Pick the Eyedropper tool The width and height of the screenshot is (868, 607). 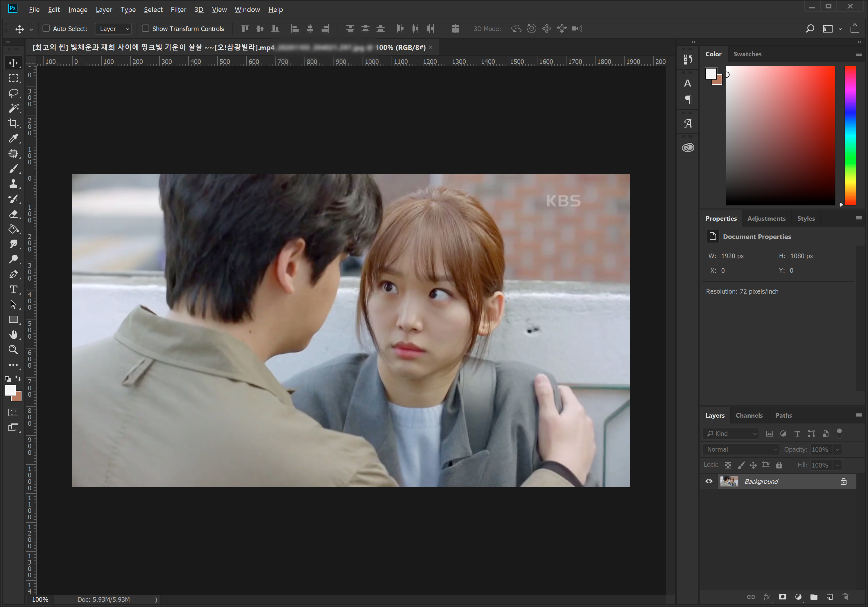pyautogui.click(x=13, y=138)
